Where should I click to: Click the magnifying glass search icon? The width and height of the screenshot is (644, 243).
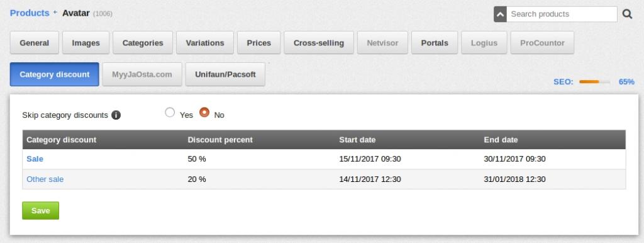(627, 14)
